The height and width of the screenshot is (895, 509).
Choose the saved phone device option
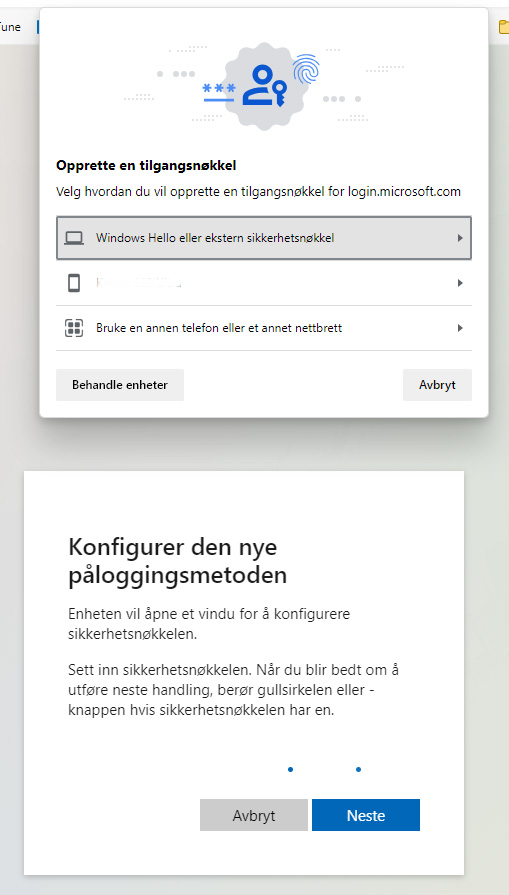264,283
